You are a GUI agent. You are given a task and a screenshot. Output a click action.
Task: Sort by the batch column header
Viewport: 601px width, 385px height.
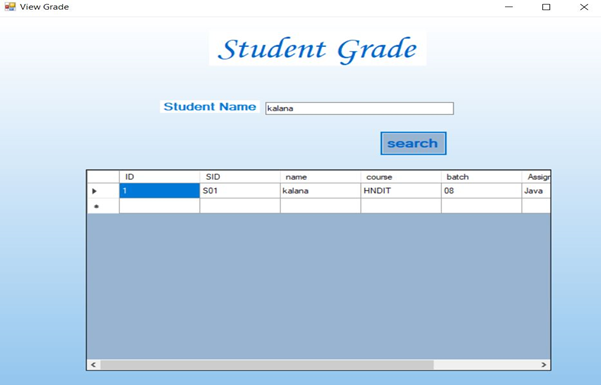tap(481, 177)
